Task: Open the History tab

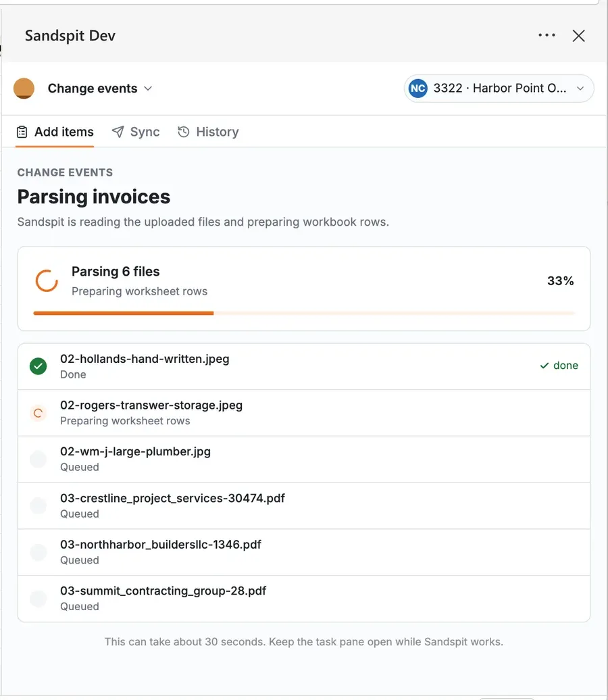Action: pyautogui.click(x=208, y=132)
